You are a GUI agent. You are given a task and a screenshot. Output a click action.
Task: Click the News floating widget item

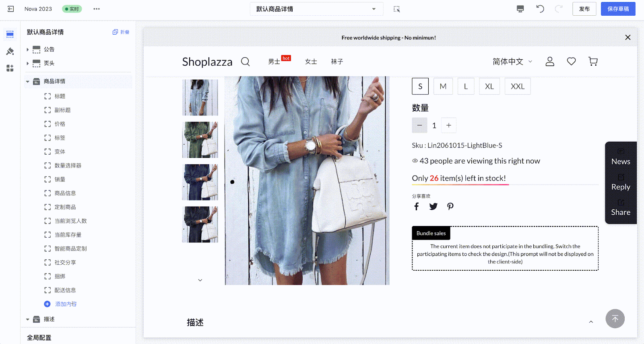[621, 157]
